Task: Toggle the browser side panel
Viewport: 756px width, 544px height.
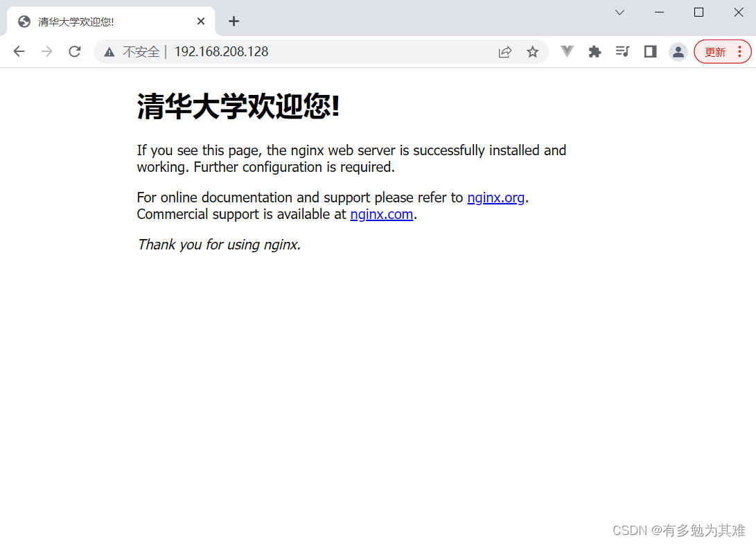Action: (651, 51)
